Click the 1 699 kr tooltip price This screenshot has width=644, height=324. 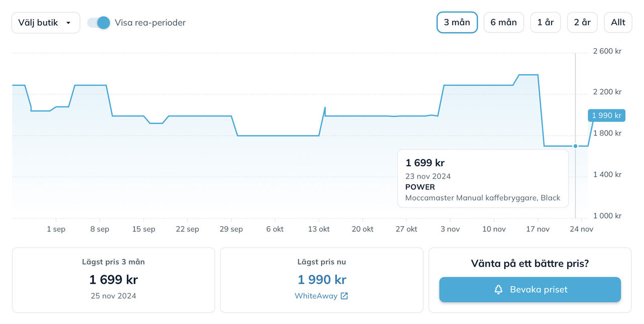point(425,163)
